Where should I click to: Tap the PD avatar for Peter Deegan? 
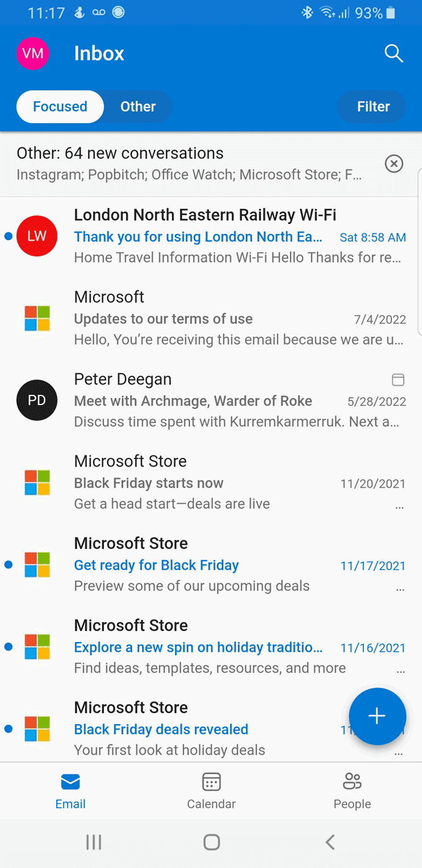click(x=37, y=400)
